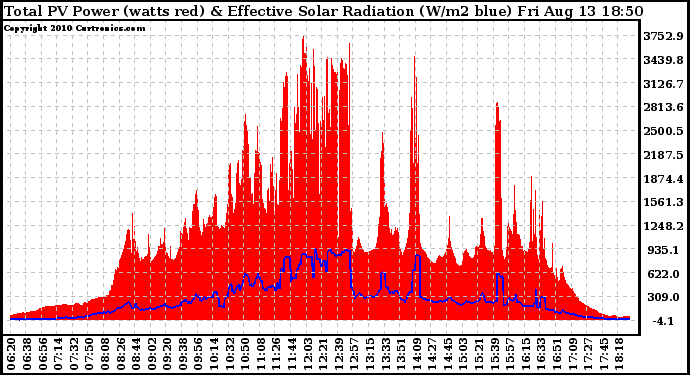Click the x-axis time label 12:03
The width and height of the screenshot is (690, 375).
(x=308, y=354)
